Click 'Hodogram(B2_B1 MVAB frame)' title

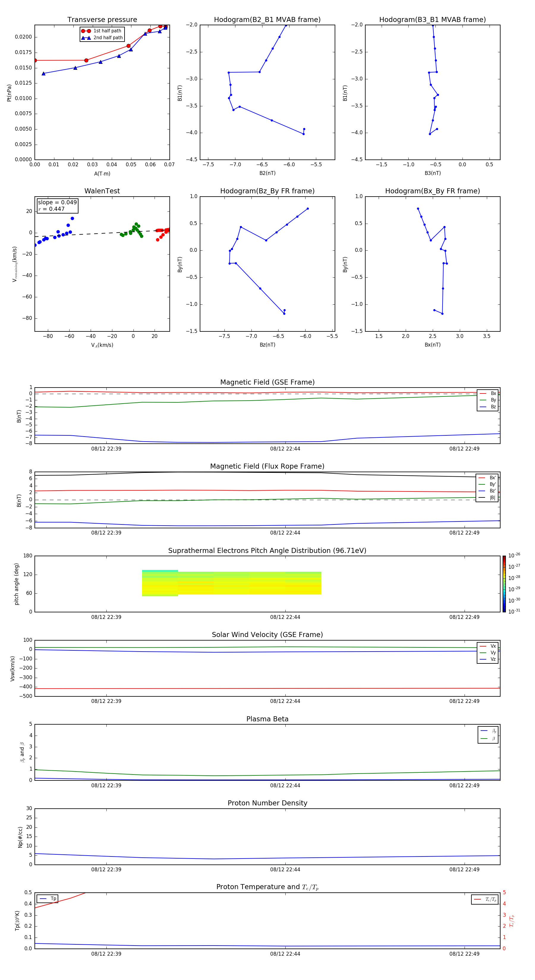tap(267, 20)
